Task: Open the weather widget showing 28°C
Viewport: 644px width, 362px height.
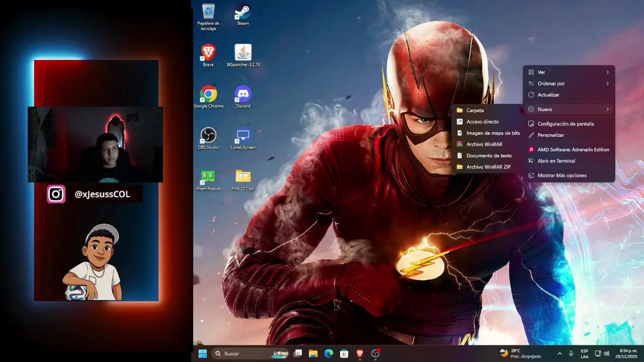Action: [x=520, y=353]
